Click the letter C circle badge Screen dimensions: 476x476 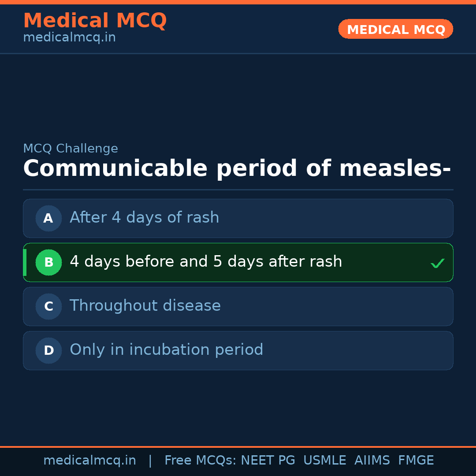(48, 306)
